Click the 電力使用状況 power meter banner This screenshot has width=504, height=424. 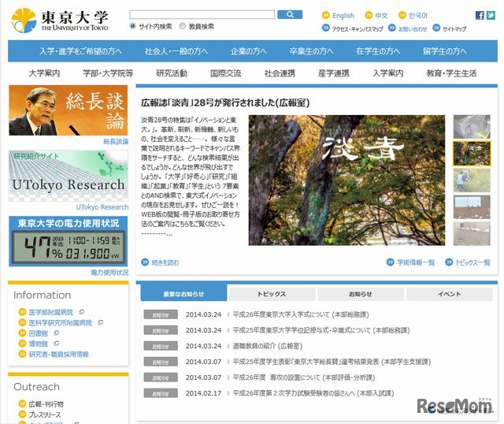coord(69,241)
